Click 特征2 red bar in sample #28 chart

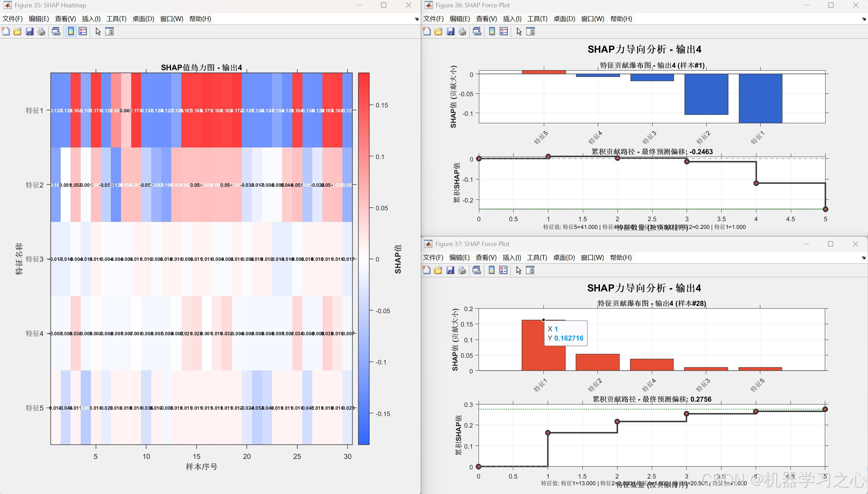point(597,362)
